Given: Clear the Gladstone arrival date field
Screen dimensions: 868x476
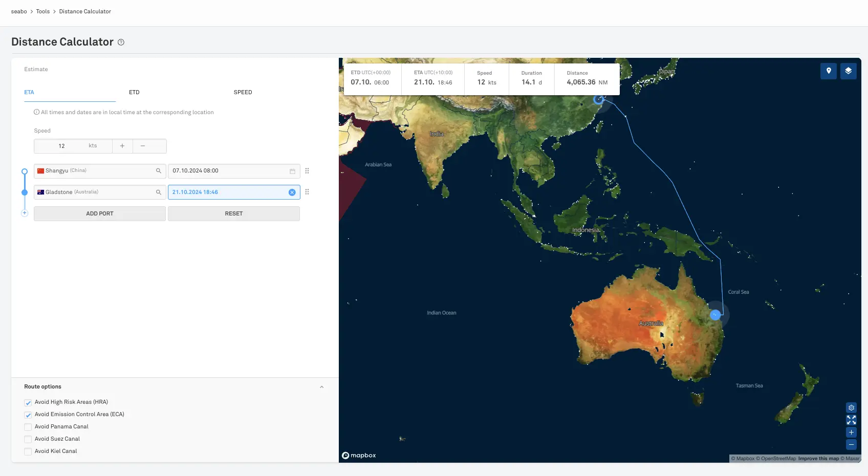Looking at the screenshot, I should [292, 192].
